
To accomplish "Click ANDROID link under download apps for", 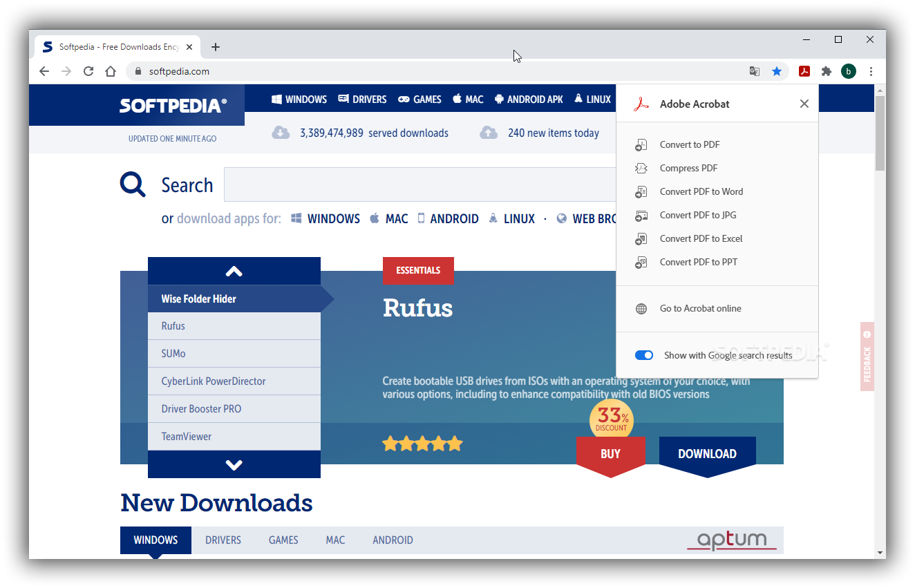I will [x=448, y=218].
